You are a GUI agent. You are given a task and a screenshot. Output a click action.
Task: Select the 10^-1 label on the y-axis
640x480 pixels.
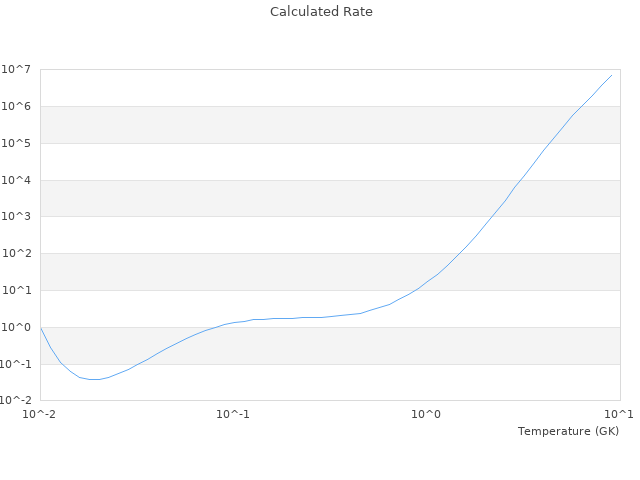(x=16, y=364)
